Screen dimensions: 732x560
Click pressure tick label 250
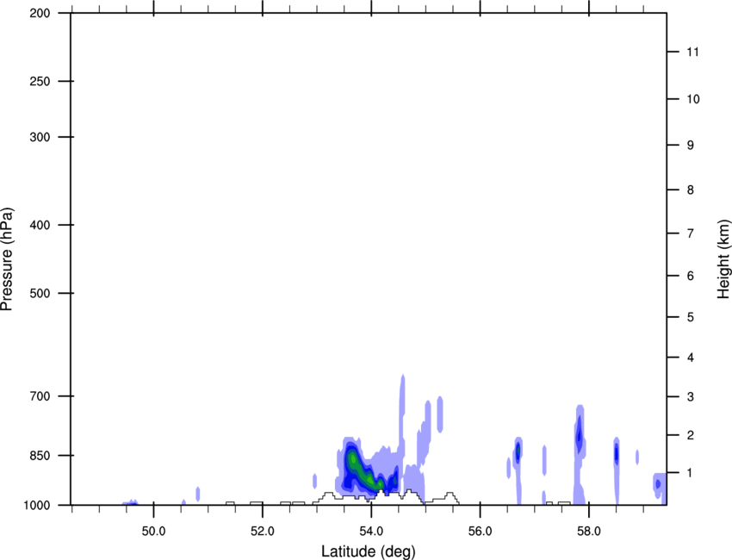tap(40, 81)
